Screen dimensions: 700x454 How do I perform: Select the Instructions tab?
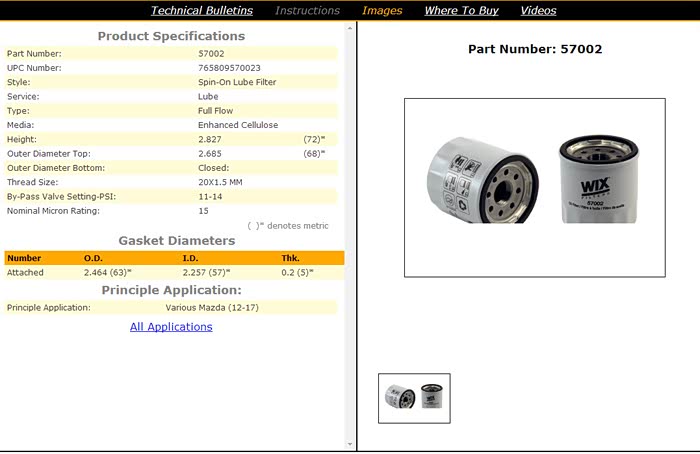click(307, 10)
